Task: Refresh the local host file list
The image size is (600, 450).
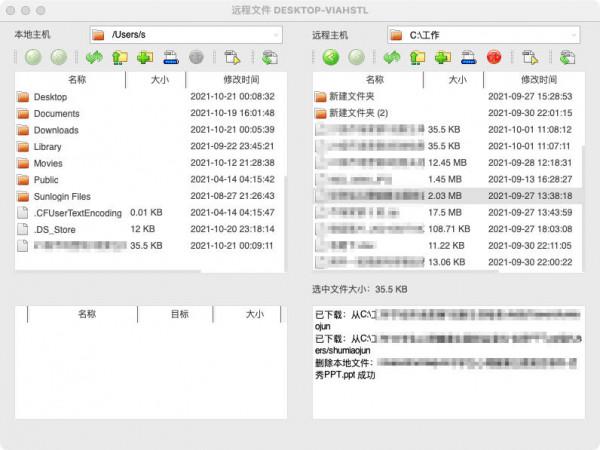Action: pos(95,57)
